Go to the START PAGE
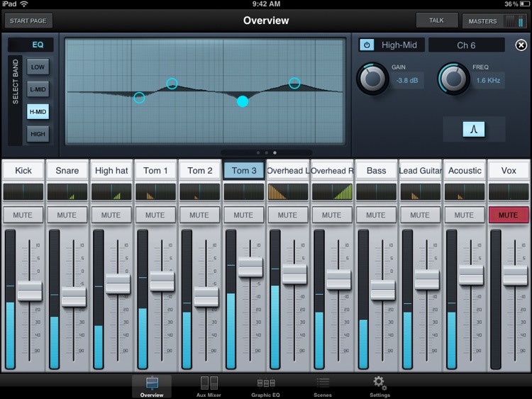Image resolution: width=532 pixels, height=399 pixels. click(28, 21)
